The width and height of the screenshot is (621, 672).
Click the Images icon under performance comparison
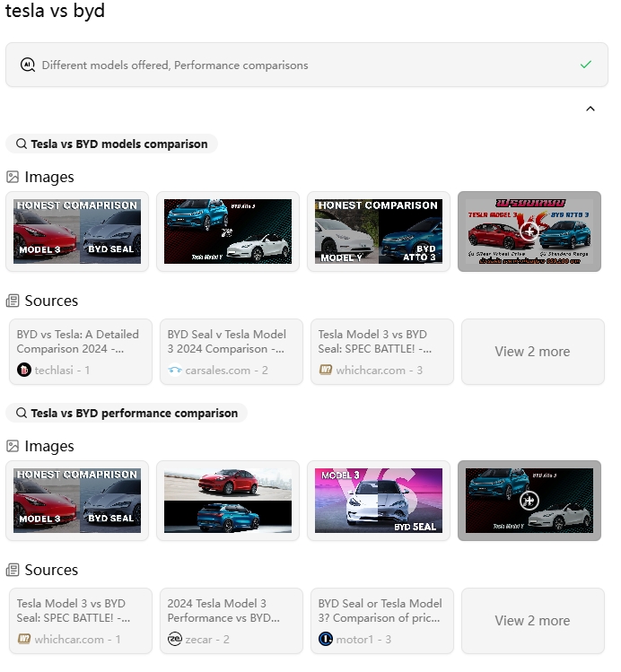coord(13,446)
